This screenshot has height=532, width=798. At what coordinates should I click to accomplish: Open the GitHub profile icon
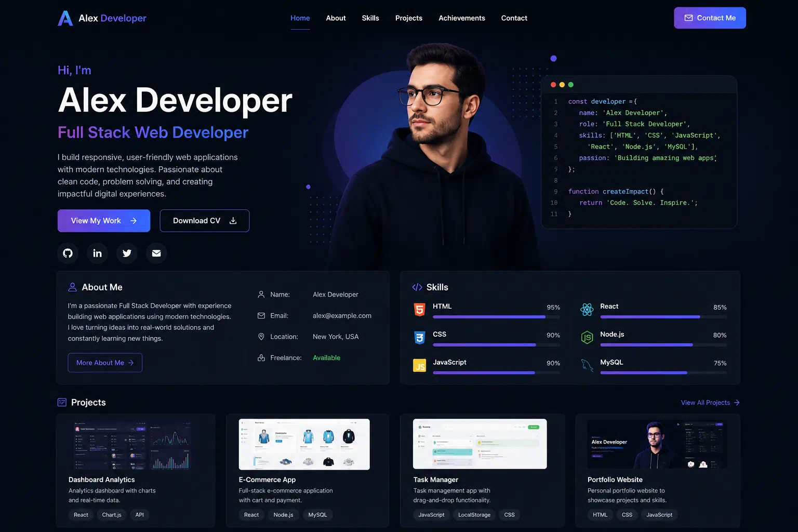(68, 253)
